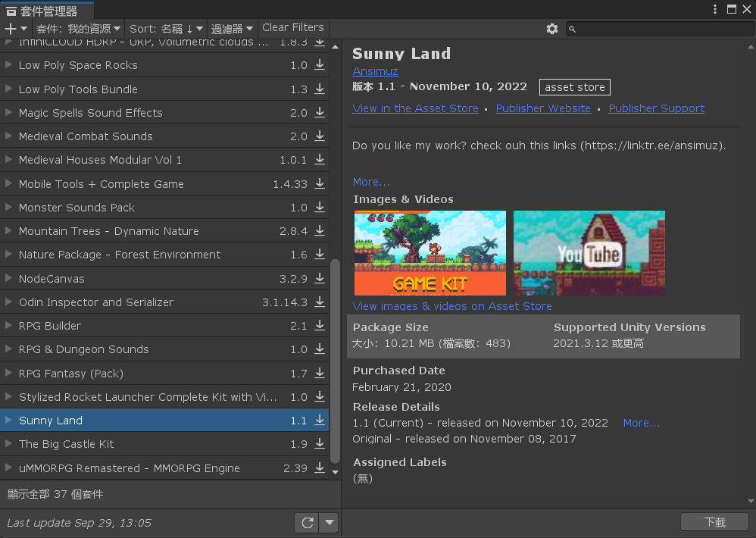Open the Ansimuz publisher link

[375, 71]
